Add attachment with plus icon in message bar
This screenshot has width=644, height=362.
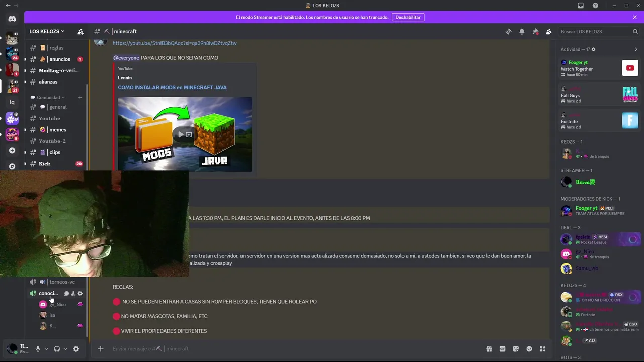(x=101, y=348)
